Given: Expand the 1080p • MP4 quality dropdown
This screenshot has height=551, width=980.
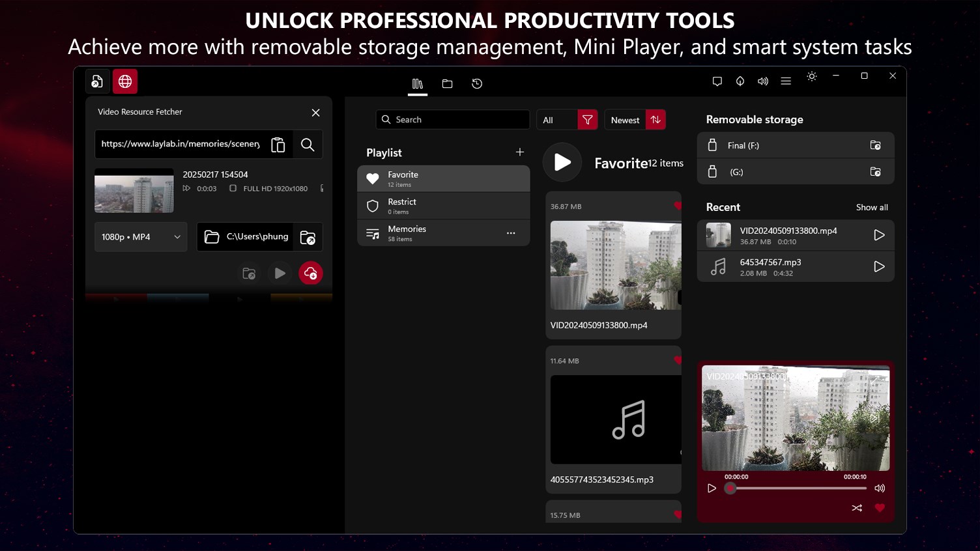Looking at the screenshot, I should (141, 237).
